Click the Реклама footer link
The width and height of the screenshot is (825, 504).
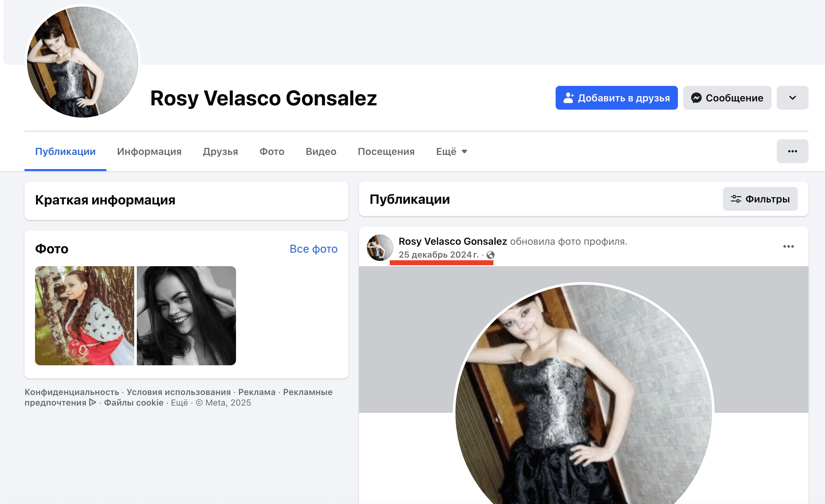[x=257, y=392]
